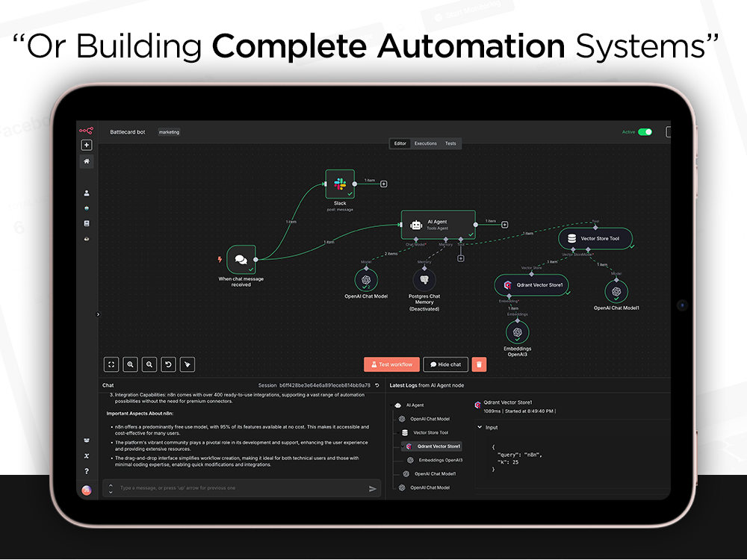Send the chat message with arrow icon
Viewport: 747px width, 560px height.
tap(373, 488)
